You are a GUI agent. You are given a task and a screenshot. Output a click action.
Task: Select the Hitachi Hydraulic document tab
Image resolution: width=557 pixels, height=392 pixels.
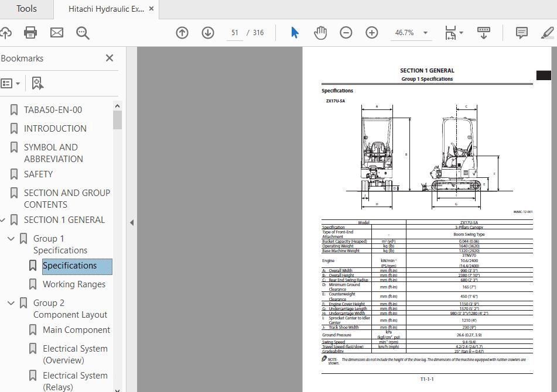pyautogui.click(x=105, y=9)
